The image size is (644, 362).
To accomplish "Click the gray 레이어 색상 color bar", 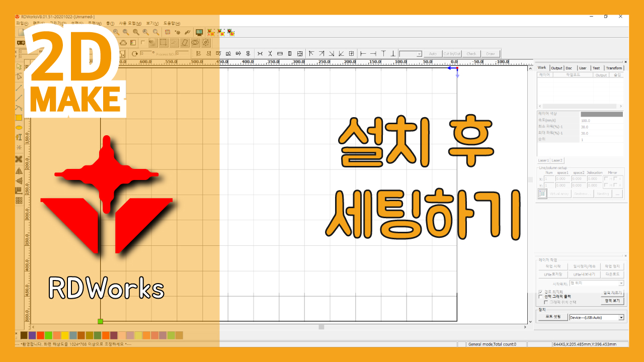I will click(x=602, y=114).
